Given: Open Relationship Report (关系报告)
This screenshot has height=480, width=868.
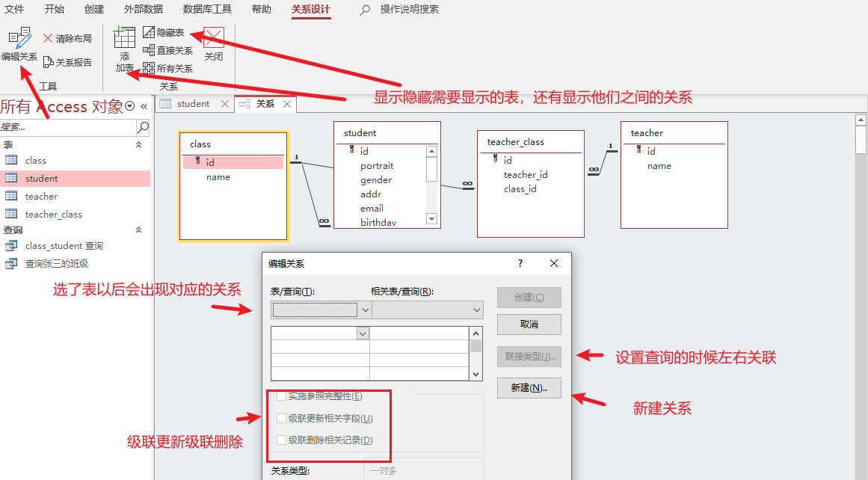Looking at the screenshot, I should click(67, 63).
